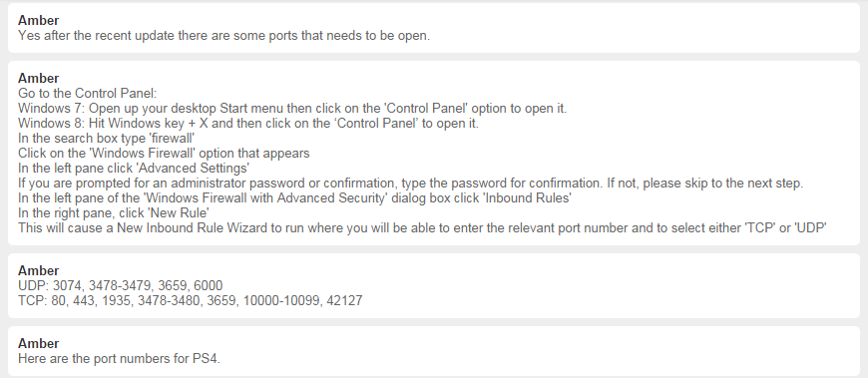868x378 pixels.
Task: Click the Windows 7 Start menu instruction line
Action: [x=292, y=108]
